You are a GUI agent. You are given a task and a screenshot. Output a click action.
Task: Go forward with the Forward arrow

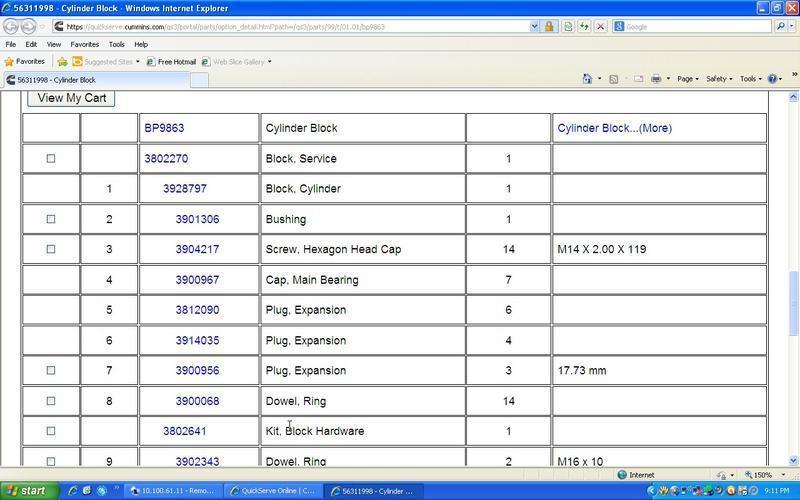29,26
